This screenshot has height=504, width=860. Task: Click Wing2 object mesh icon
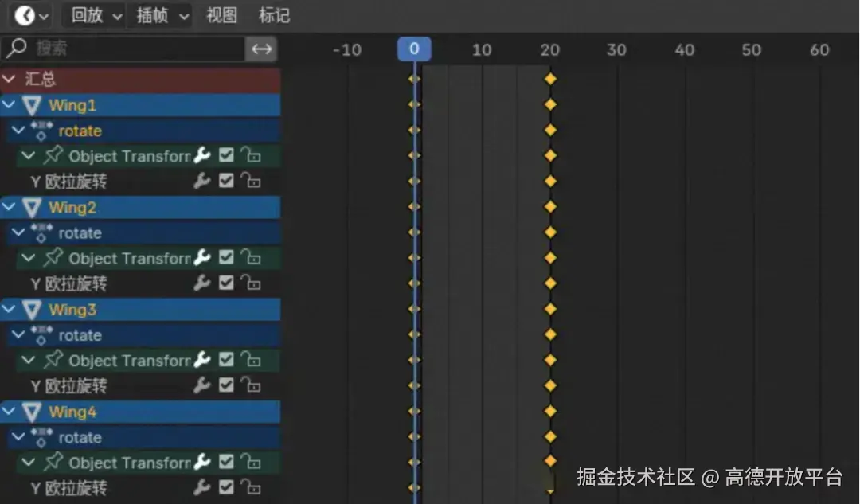32,207
